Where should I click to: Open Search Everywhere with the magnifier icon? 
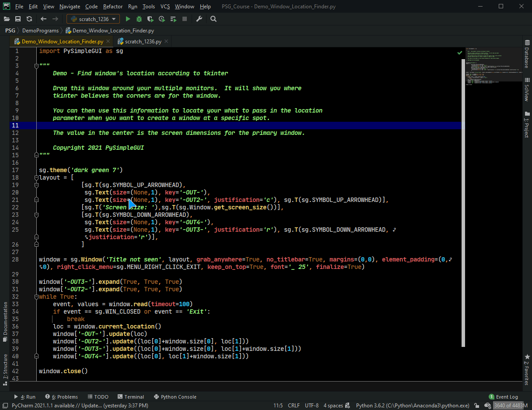[213, 19]
